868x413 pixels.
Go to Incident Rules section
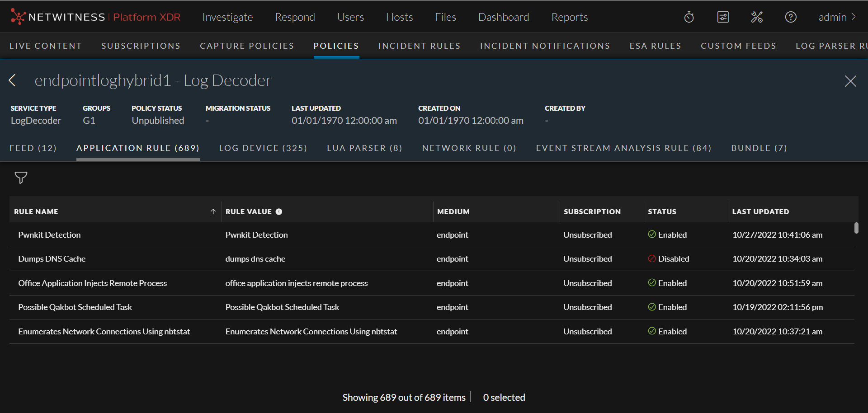(419, 46)
